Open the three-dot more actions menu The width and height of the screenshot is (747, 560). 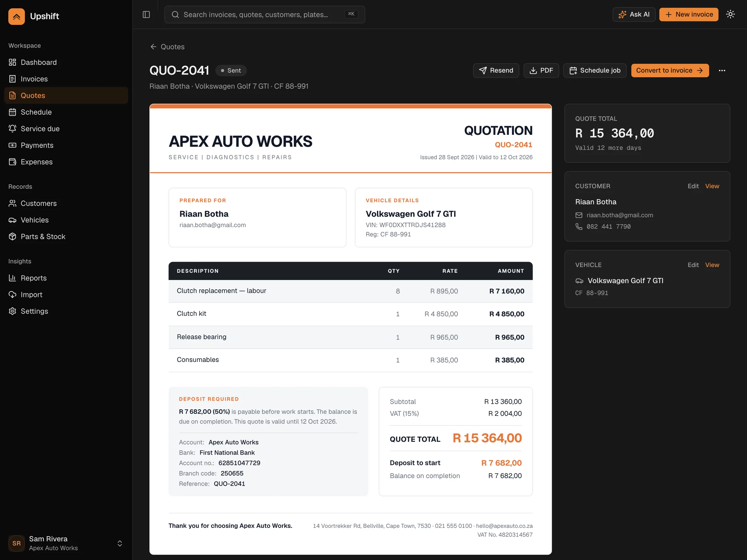pos(722,71)
